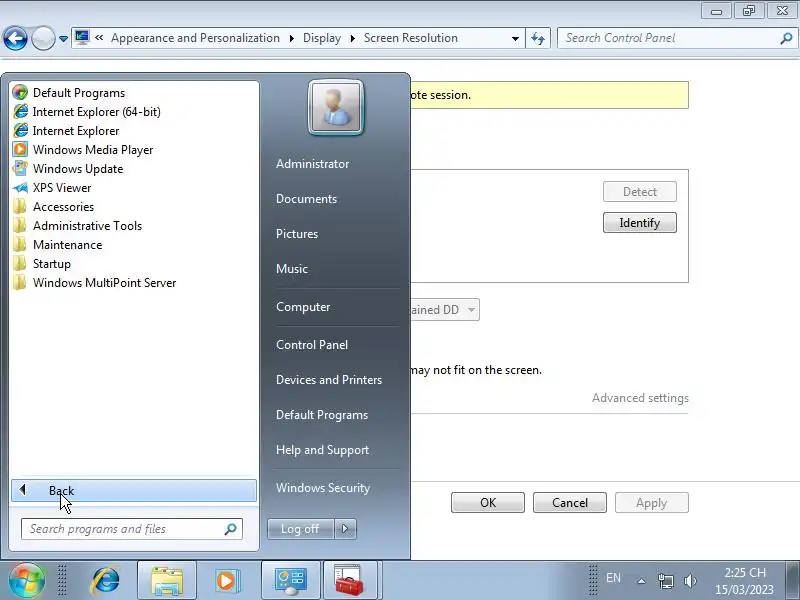Click the Control Panel search magnifier icon
The image size is (800, 600).
(786, 38)
